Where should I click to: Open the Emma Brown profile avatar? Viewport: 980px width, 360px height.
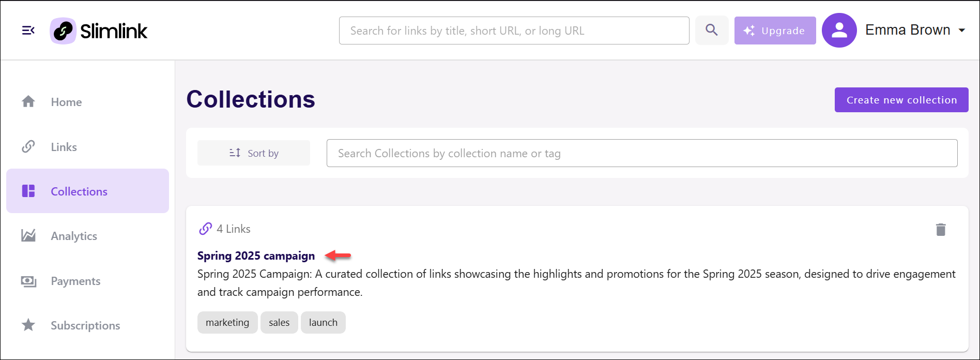(x=839, y=30)
